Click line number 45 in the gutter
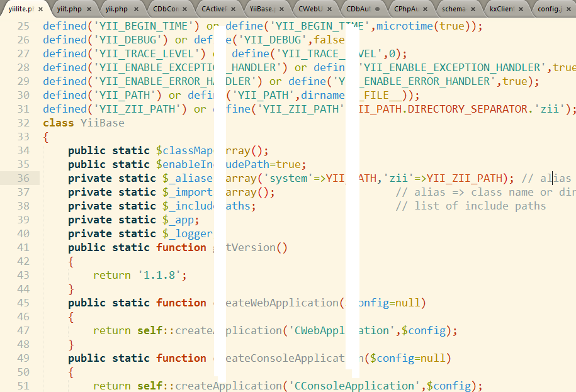The width and height of the screenshot is (576, 392). tap(23, 303)
